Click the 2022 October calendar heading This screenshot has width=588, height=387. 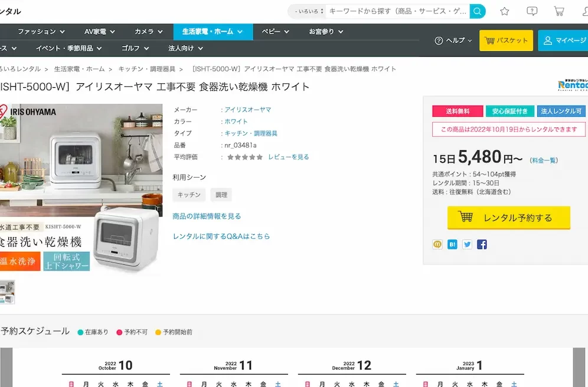click(x=116, y=365)
